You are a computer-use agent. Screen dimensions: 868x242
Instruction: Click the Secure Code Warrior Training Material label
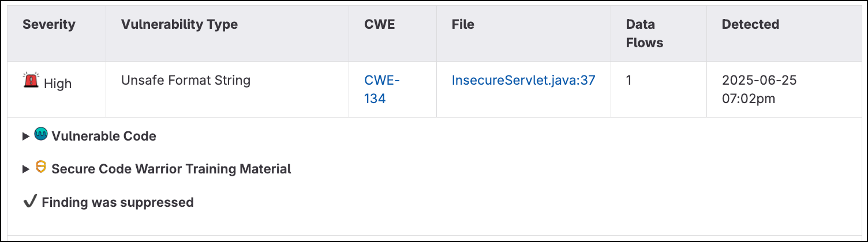(171, 169)
